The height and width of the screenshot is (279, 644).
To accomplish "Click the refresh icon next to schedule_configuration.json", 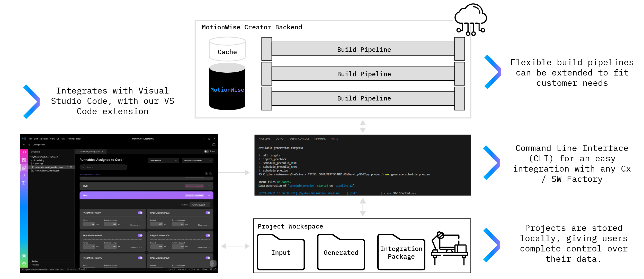I will tap(71, 167).
